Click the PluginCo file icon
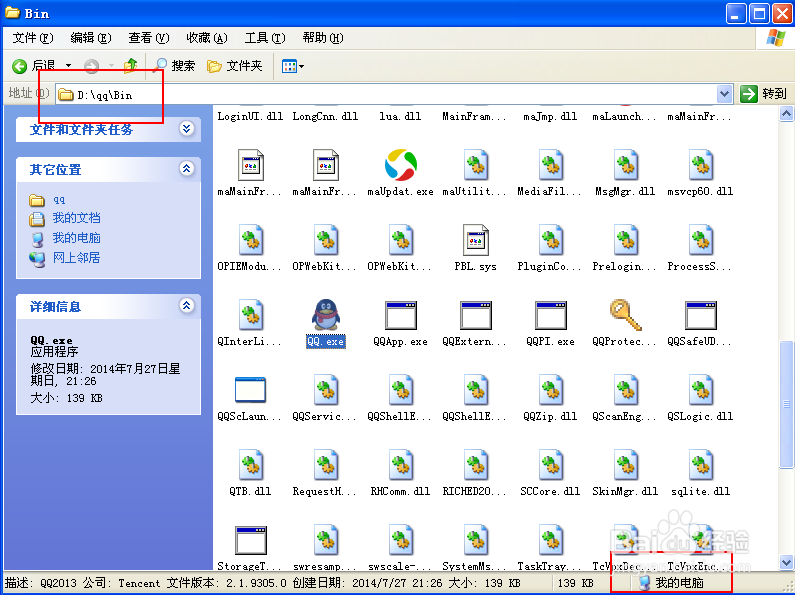795x595 pixels. [x=551, y=240]
